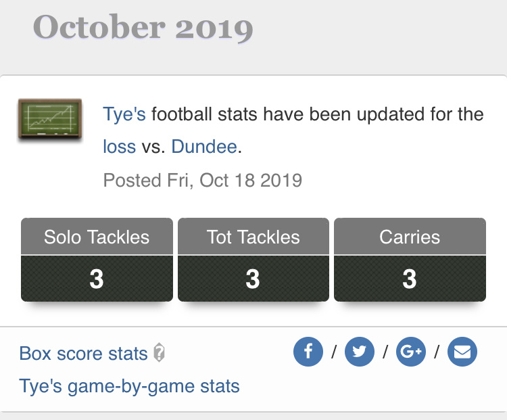This screenshot has height=420, width=507.
Task: Visit the Dundee team link
Action: pyautogui.click(x=204, y=146)
